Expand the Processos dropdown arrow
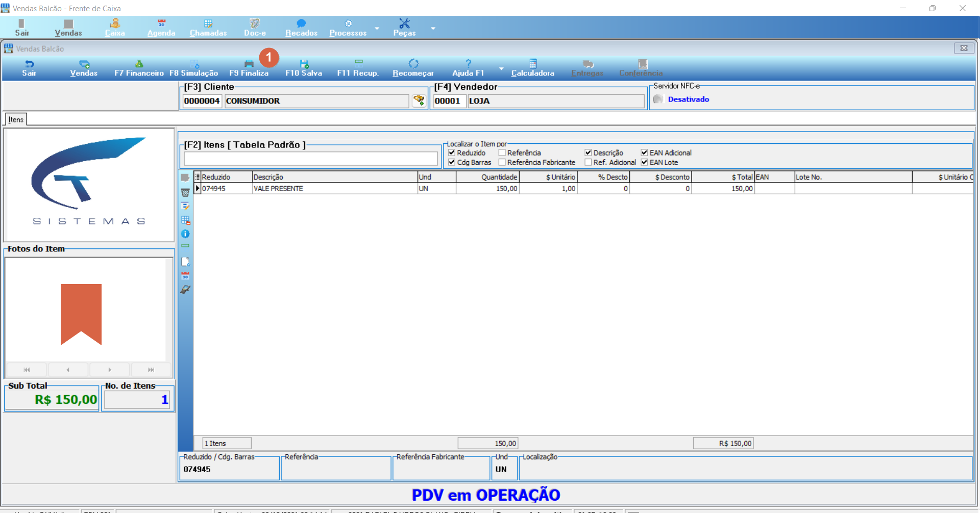 point(377,28)
